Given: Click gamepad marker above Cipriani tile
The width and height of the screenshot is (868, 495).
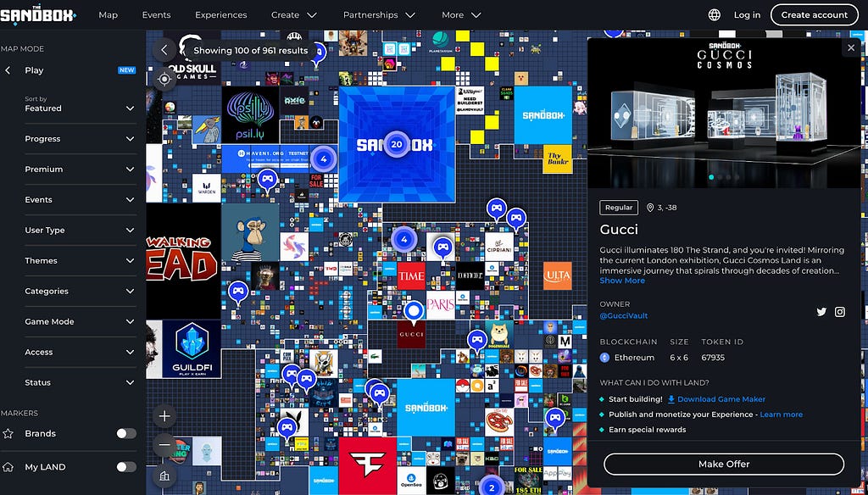Looking at the screenshot, I should [x=497, y=209].
